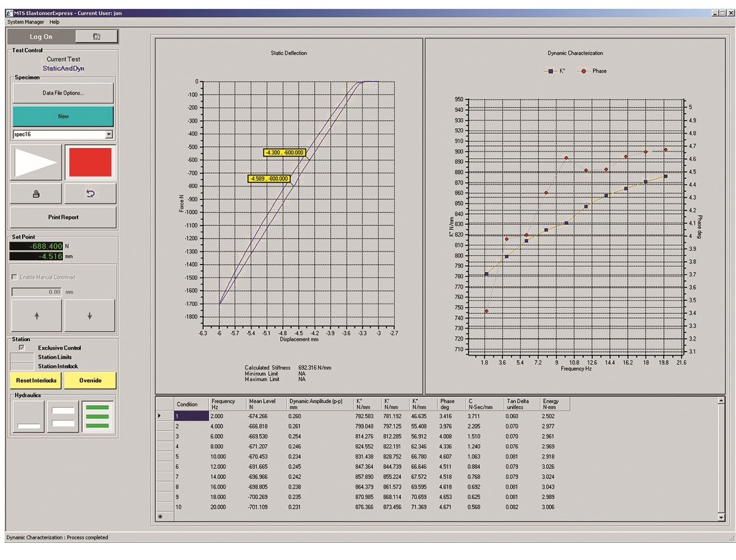Click the icon button beside Log On
This screenshot has height=560, width=736.
click(95, 36)
